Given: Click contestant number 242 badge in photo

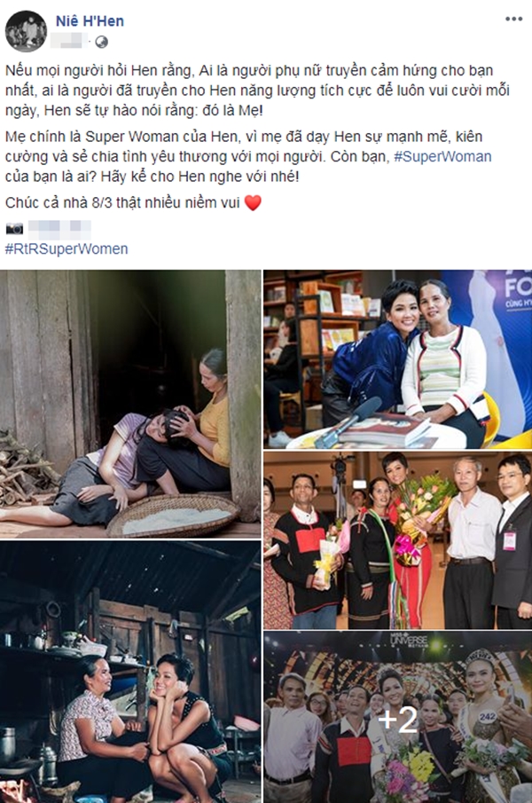Looking at the screenshot, I should pyautogui.click(x=488, y=716).
